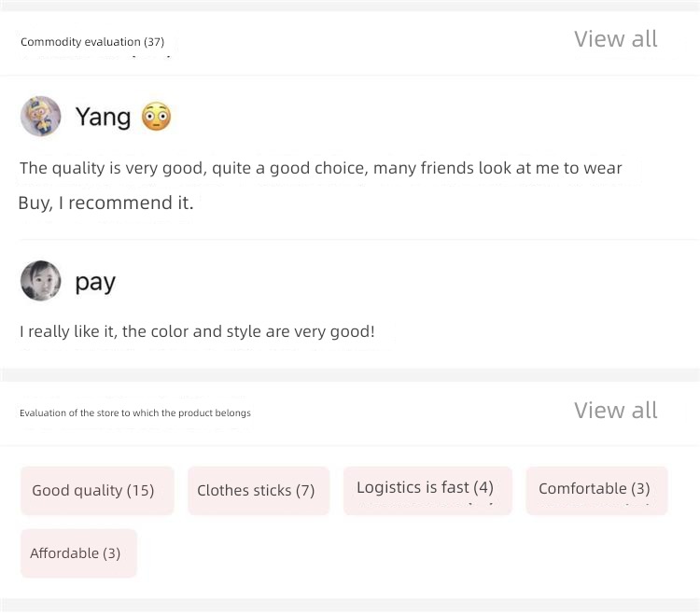
Task: Click the 'Buy, I recommend it.' review line
Action: [x=105, y=203]
